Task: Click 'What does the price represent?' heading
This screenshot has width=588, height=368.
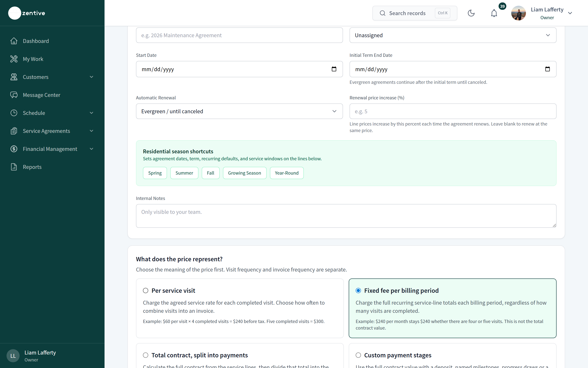Action: 179,259
